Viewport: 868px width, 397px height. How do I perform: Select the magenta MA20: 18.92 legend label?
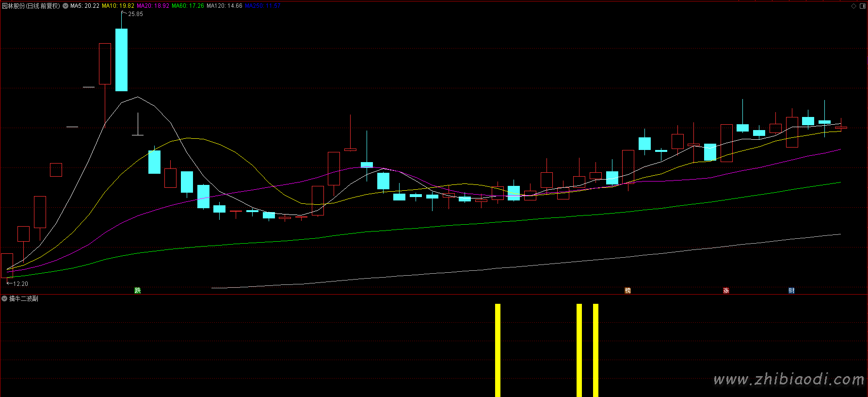[x=153, y=6]
